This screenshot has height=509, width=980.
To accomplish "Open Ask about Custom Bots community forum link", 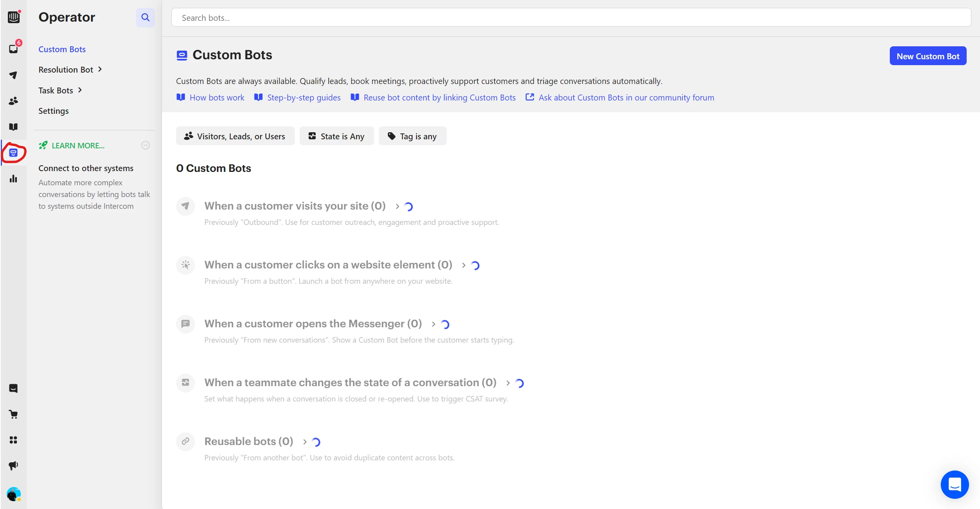I will (626, 97).
